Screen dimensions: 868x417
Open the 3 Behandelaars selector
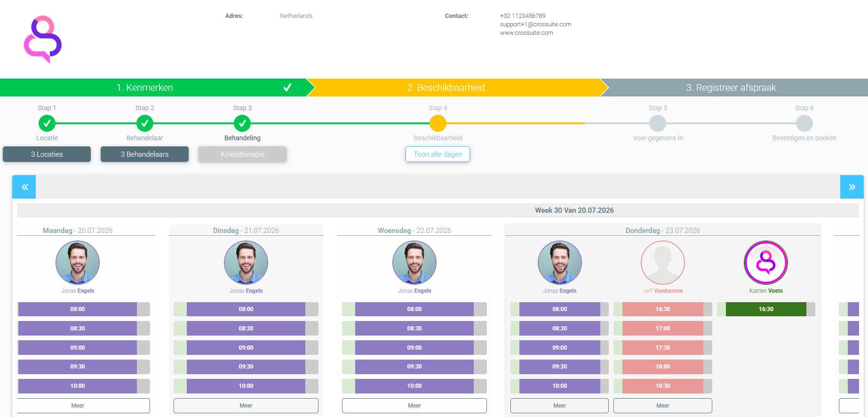click(x=145, y=154)
